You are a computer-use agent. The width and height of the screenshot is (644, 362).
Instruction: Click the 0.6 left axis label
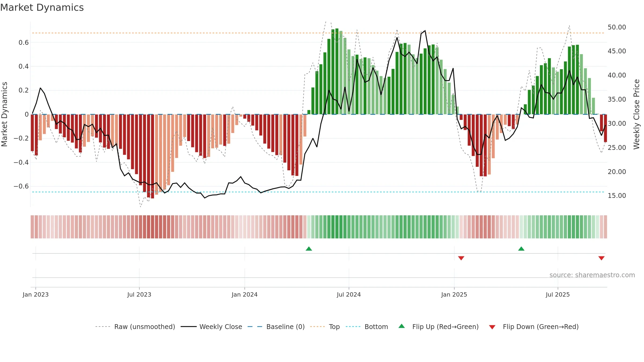[24, 42]
